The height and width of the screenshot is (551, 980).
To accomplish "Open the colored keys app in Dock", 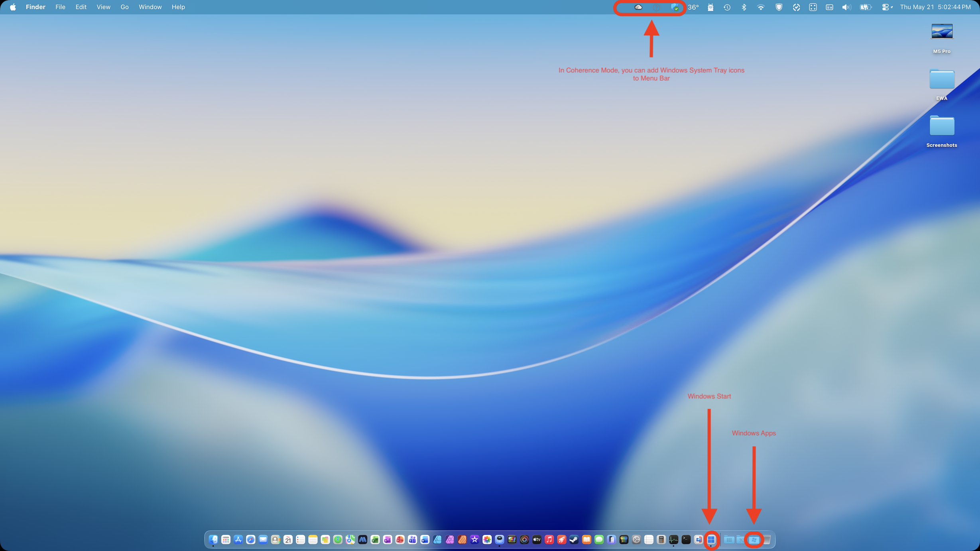I will coord(624,539).
